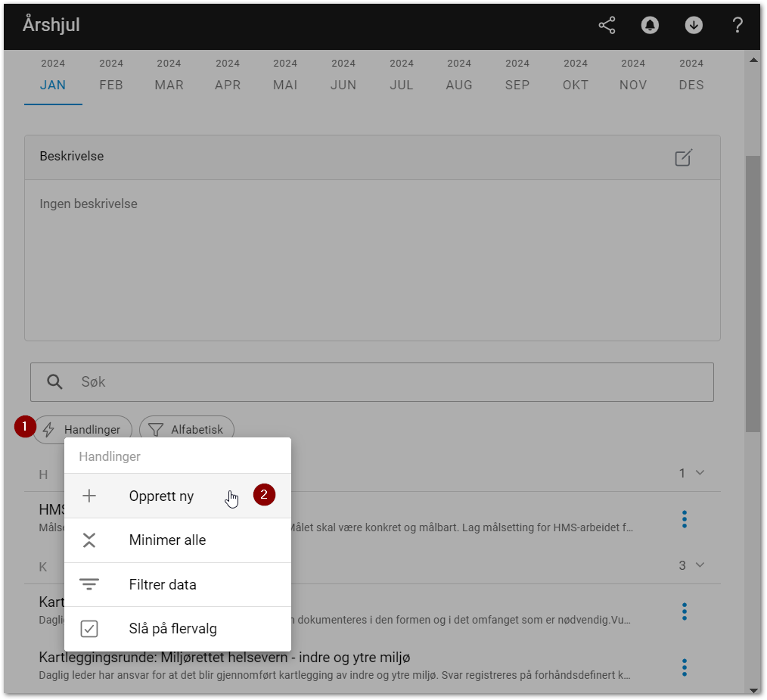
Task: Open the Handlinger actions dropdown
Action: [x=82, y=430]
